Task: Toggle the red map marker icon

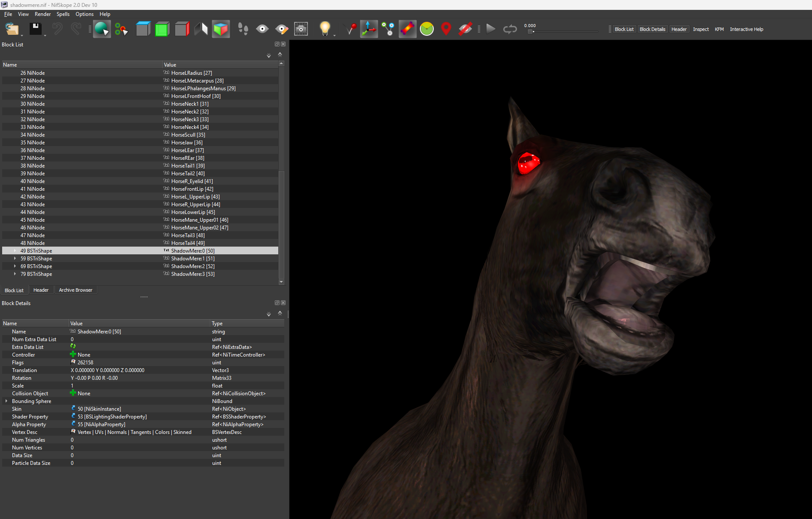Action: coord(446,29)
